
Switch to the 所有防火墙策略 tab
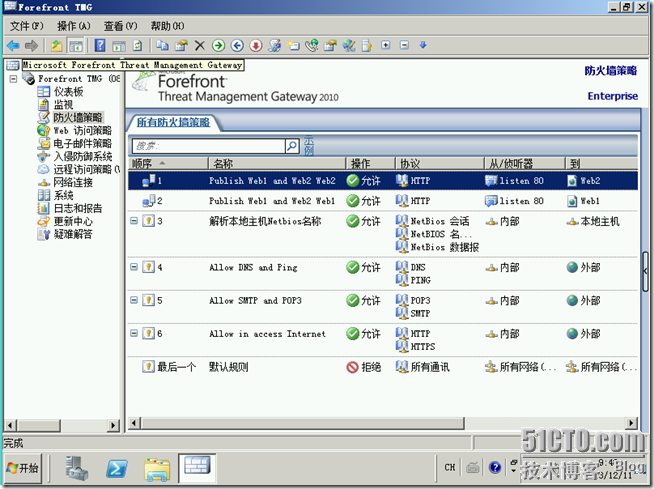173,122
